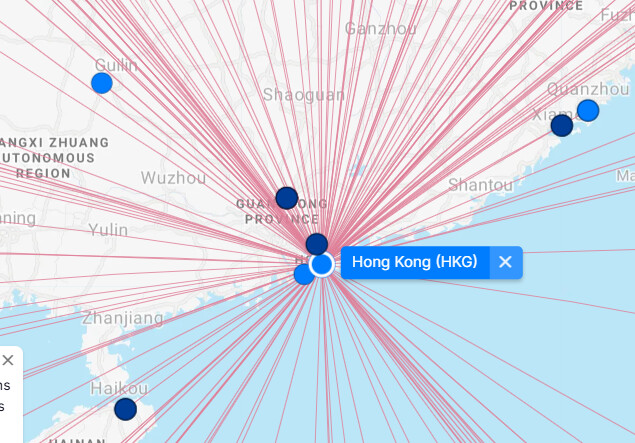Click the Guilin airport marker
Viewport: 635px width, 443px height.
pyautogui.click(x=102, y=83)
